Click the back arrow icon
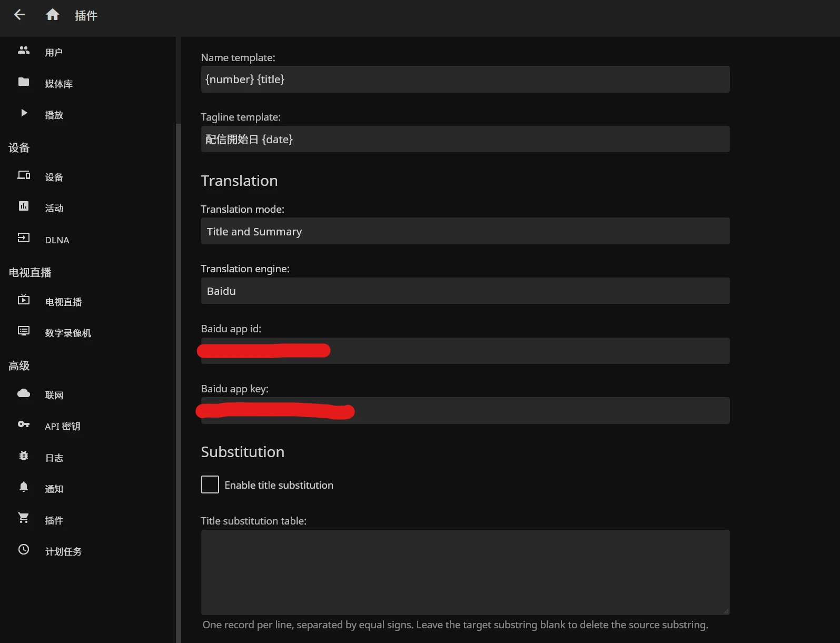Image resolution: width=840 pixels, height=643 pixels. point(19,15)
